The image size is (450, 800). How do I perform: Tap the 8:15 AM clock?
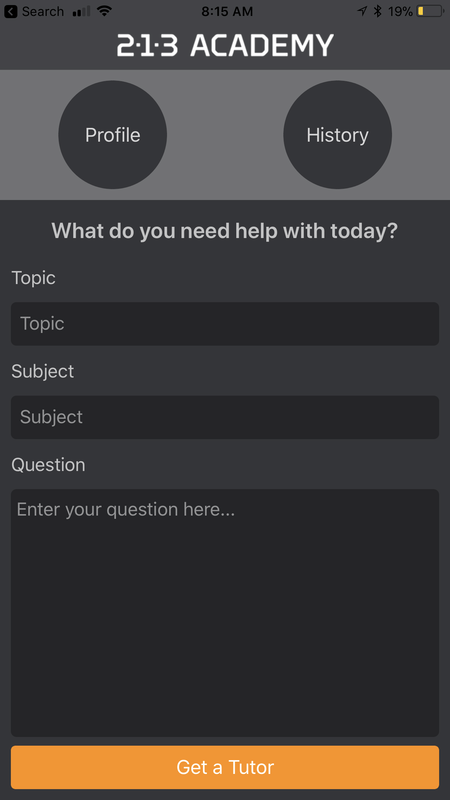pyautogui.click(x=227, y=11)
